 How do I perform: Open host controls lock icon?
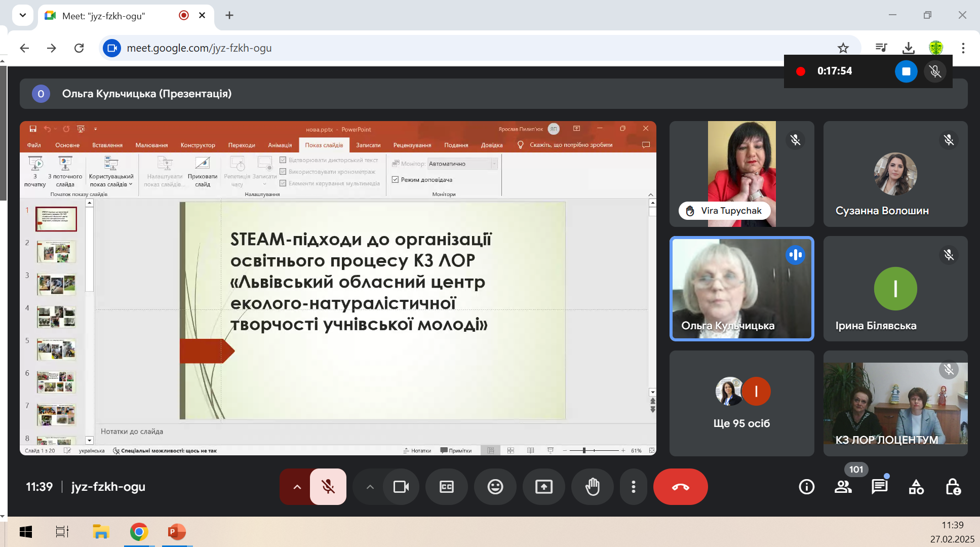[x=953, y=487]
